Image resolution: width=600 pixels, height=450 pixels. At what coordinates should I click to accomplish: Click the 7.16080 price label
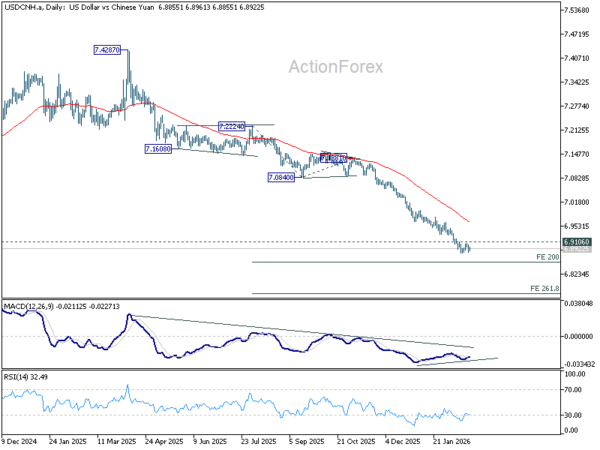coord(159,148)
